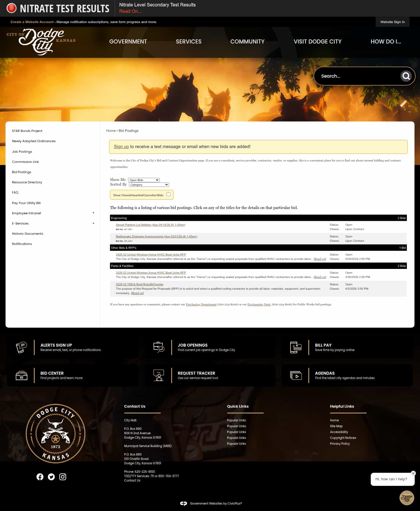Viewport: 420px width, 511px height.
Task: Click Create a Website Account link
Action: pos(32,22)
